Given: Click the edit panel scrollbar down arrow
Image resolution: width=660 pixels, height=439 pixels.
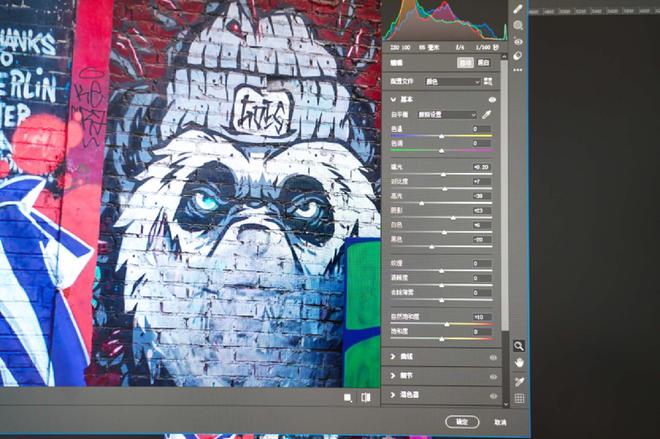Looking at the screenshot, I should [x=506, y=404].
